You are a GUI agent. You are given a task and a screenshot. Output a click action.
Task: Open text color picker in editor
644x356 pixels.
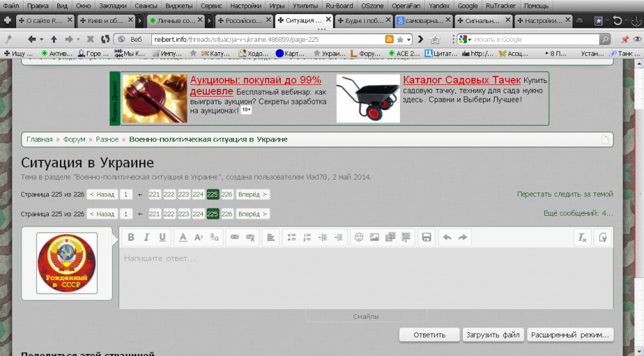click(x=183, y=238)
